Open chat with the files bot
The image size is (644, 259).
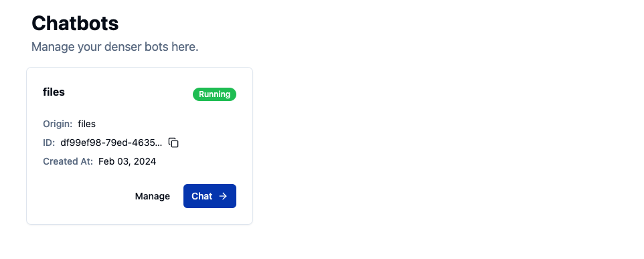point(210,196)
